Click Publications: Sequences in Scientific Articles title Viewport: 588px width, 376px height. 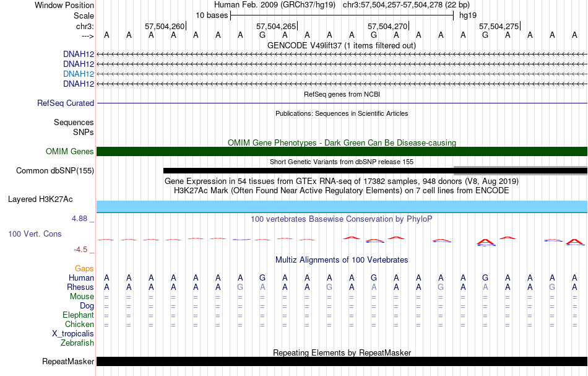[342, 113]
